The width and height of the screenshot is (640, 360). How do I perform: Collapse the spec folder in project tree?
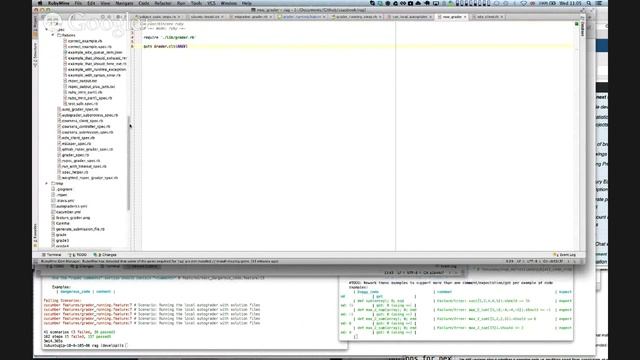tap(47, 30)
